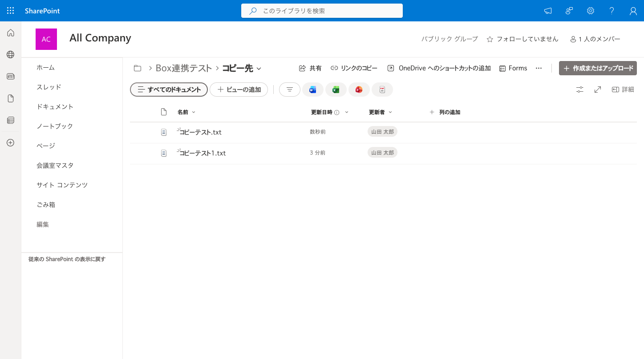
Task: Click the 更新日時 info circle icon
Action: [337, 113]
